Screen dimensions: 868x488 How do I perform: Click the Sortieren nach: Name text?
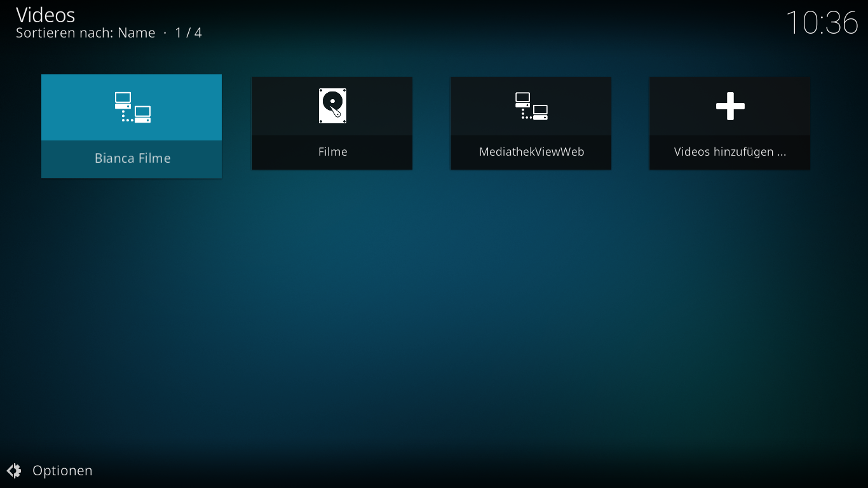coord(86,33)
